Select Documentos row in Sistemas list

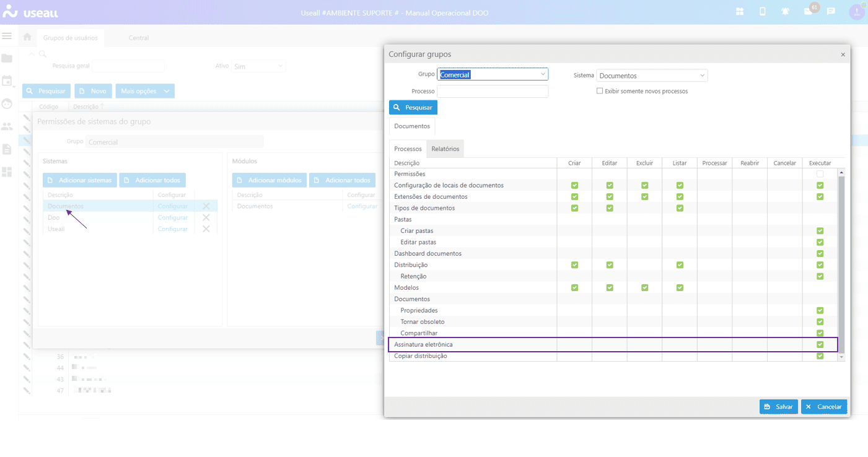coord(130,206)
